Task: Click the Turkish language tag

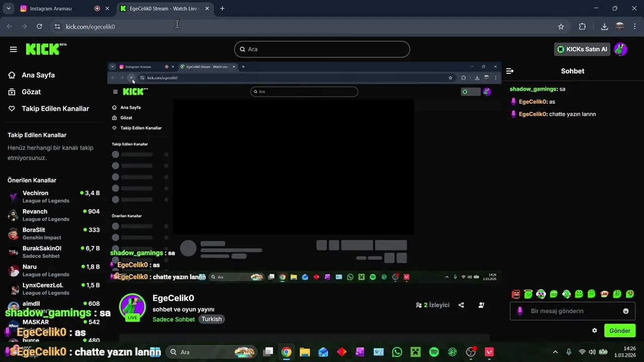Action: point(211,319)
